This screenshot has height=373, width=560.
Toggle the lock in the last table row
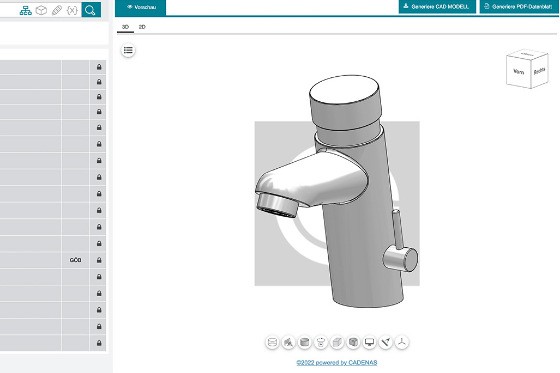pyautogui.click(x=99, y=343)
